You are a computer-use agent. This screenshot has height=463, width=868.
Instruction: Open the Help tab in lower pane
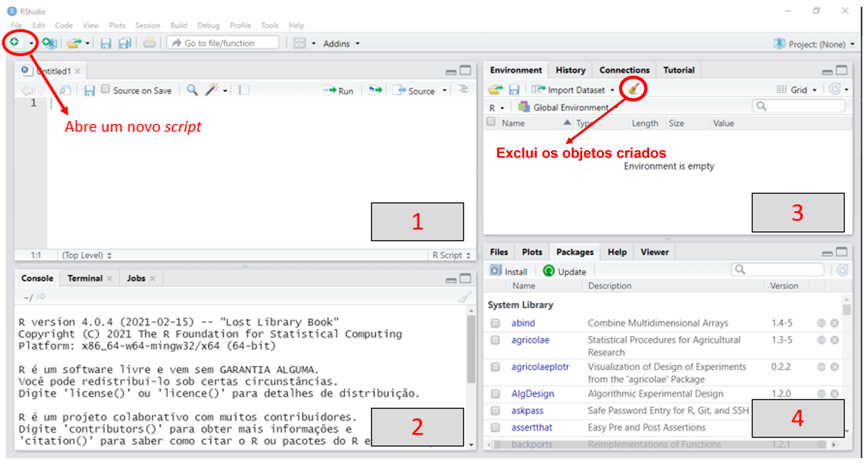[617, 252]
